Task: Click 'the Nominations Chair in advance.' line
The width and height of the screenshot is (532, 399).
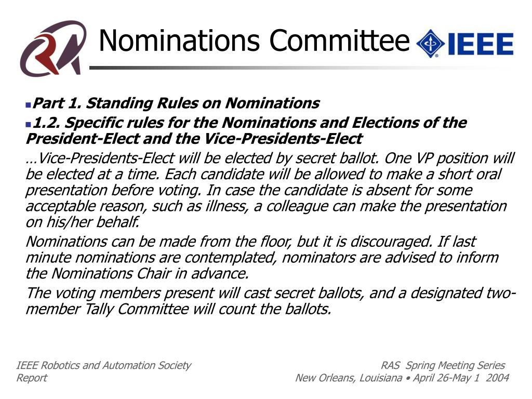Action: click(137, 273)
